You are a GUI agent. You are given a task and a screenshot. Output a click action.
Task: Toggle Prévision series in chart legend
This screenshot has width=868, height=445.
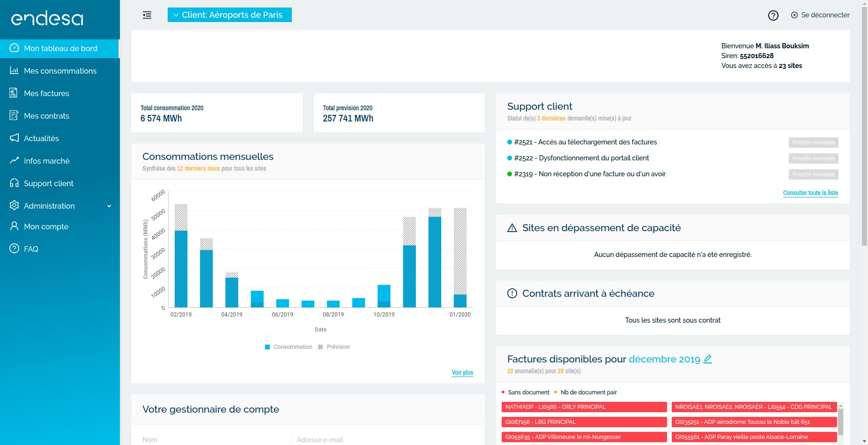pyautogui.click(x=334, y=347)
